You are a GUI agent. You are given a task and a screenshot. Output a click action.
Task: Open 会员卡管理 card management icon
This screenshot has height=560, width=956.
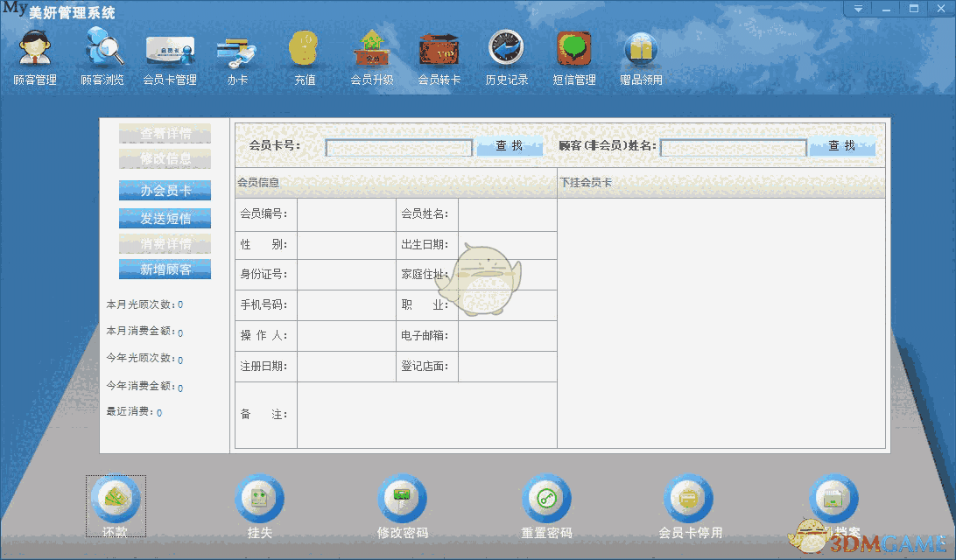pos(170,50)
